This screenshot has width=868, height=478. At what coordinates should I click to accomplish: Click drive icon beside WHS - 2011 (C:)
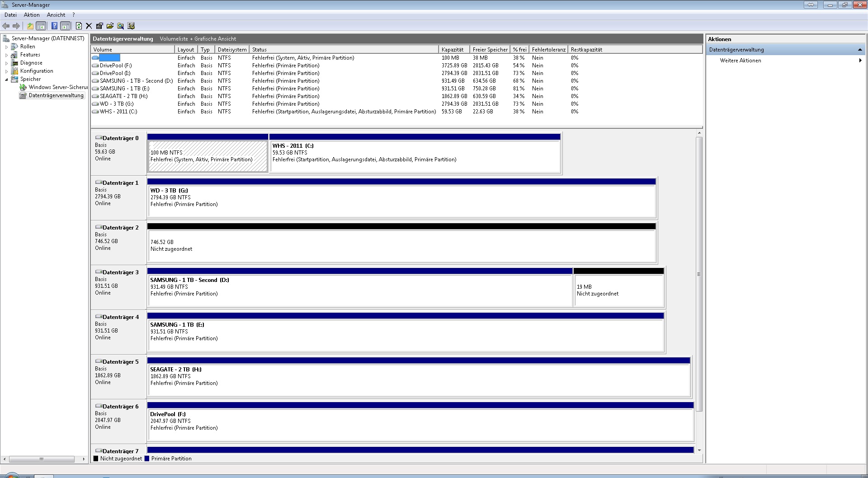95,112
